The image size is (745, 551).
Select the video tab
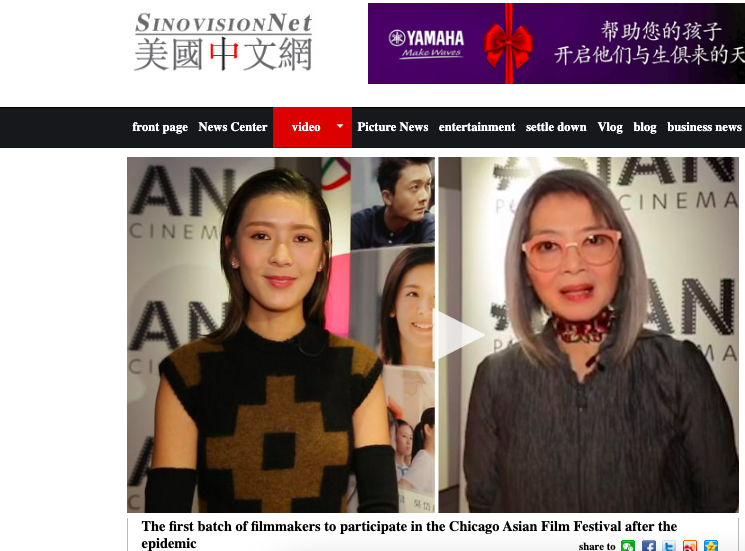(306, 127)
